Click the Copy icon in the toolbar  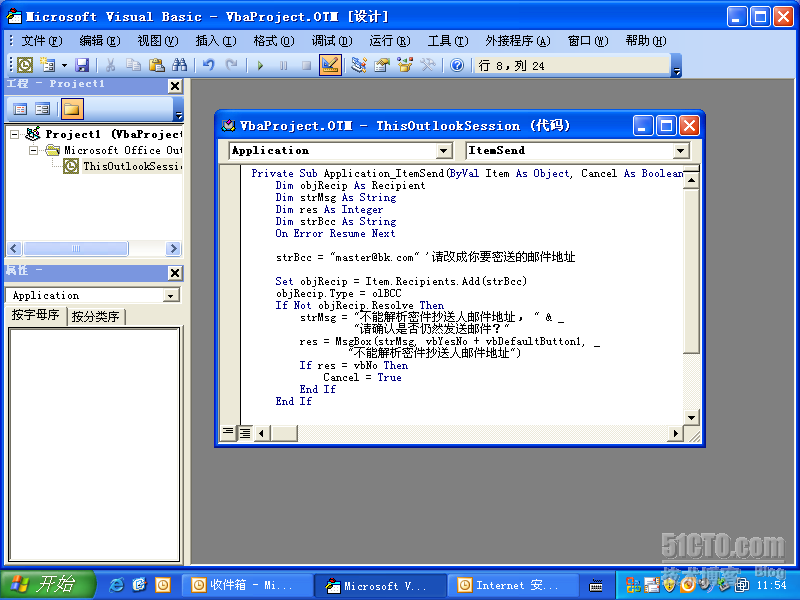(x=133, y=65)
